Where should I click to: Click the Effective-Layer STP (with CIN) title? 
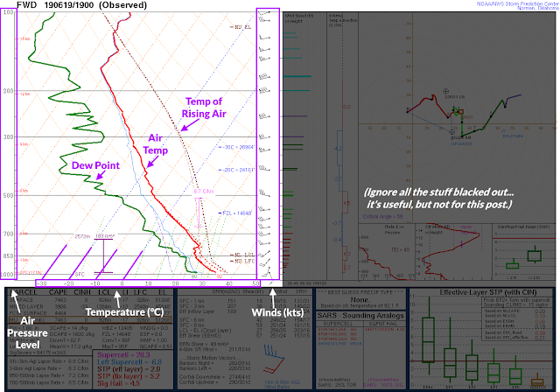(x=488, y=292)
